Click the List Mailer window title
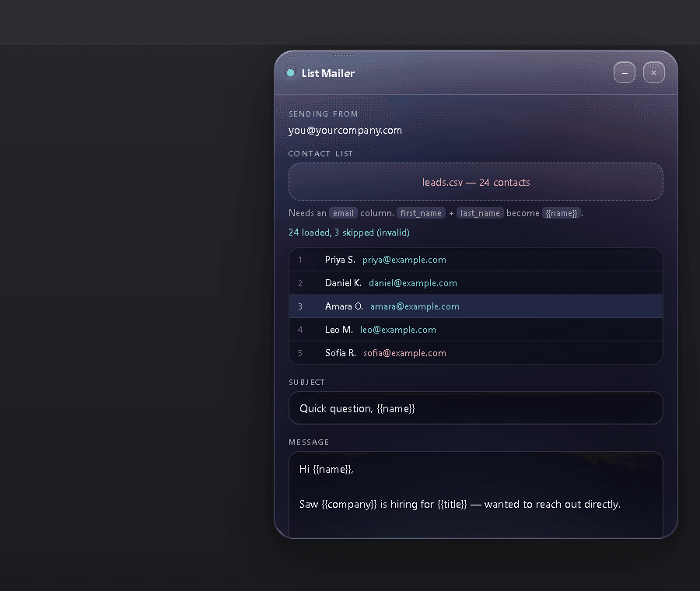The image size is (700, 591). 328,73
